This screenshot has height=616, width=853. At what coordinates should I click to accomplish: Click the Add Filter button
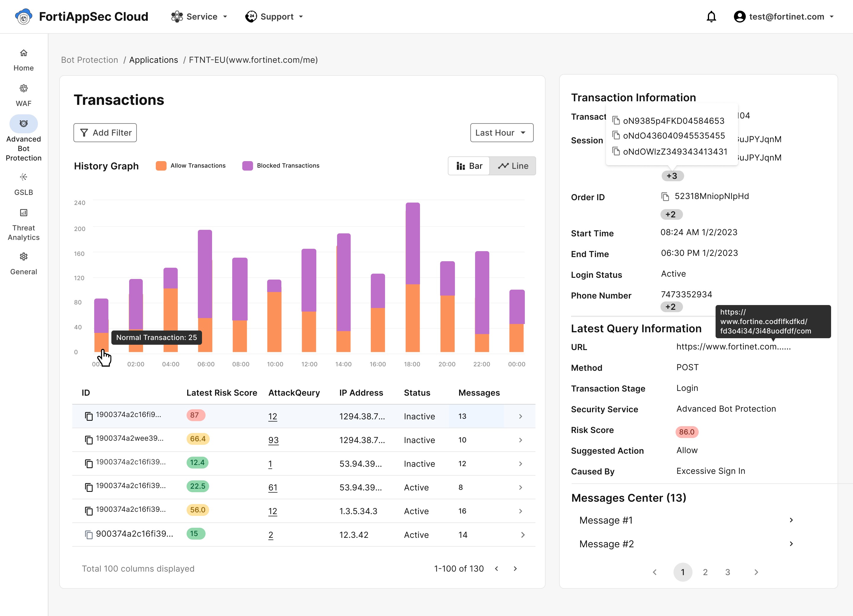tap(105, 133)
